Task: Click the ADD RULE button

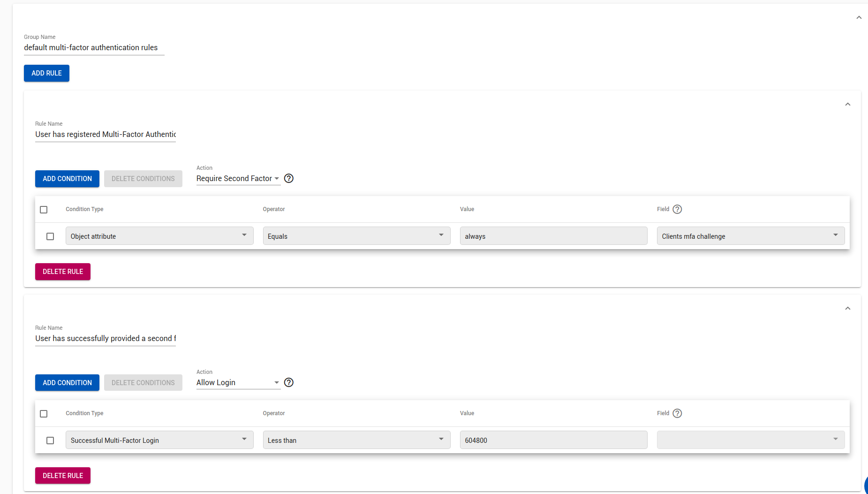Action: pos(46,73)
